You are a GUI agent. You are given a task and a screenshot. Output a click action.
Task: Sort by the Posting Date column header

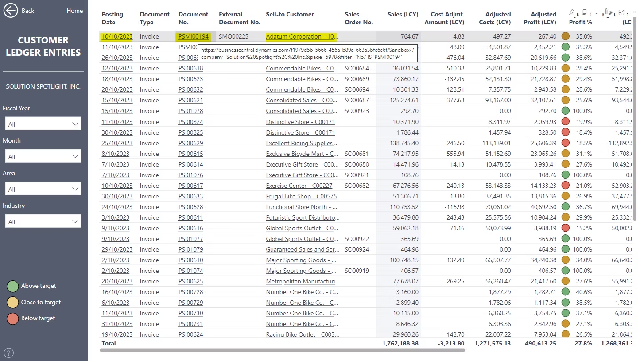(113, 18)
